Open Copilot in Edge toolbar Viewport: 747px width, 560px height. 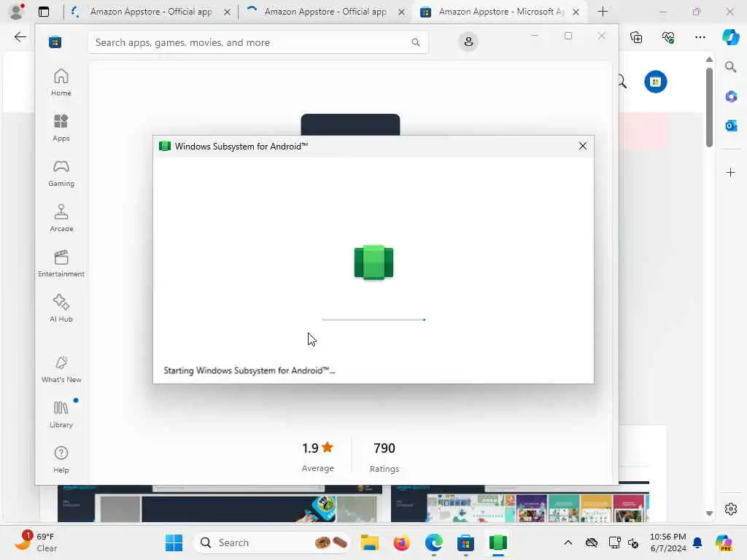click(730, 37)
